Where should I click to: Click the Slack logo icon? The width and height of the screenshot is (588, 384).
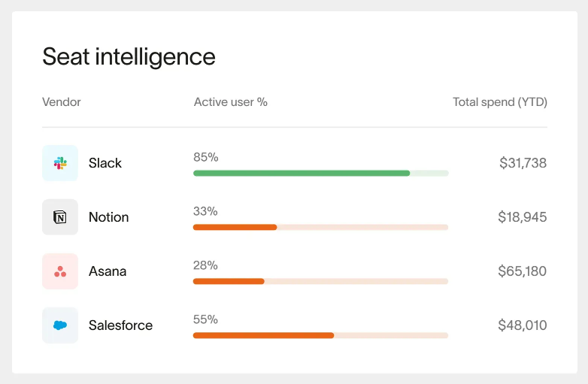coord(60,163)
